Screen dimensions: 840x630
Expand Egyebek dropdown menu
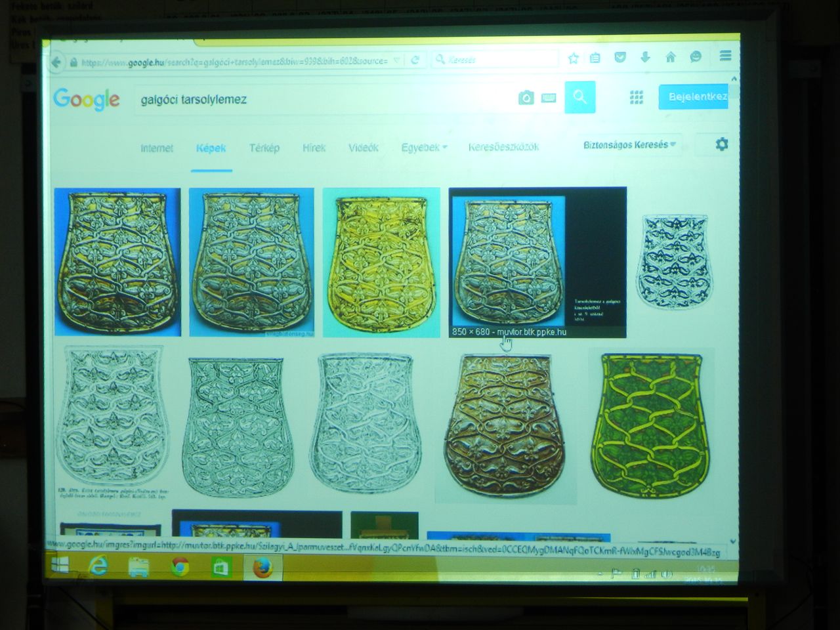click(x=424, y=147)
